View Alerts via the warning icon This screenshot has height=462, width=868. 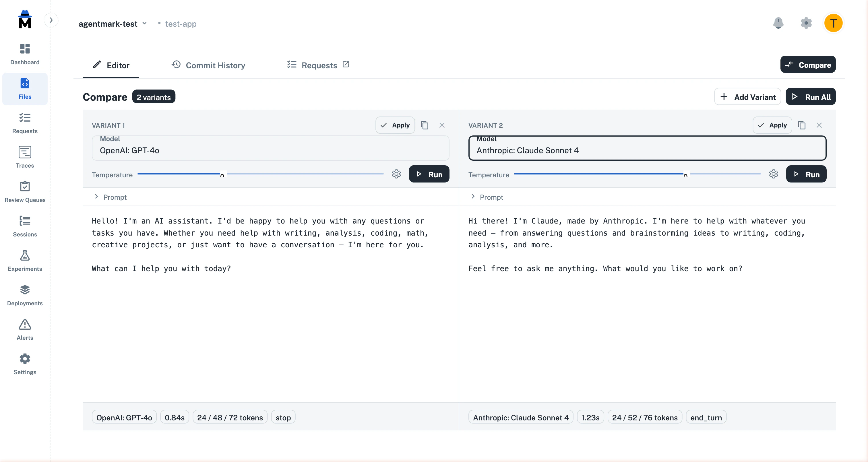point(25,329)
